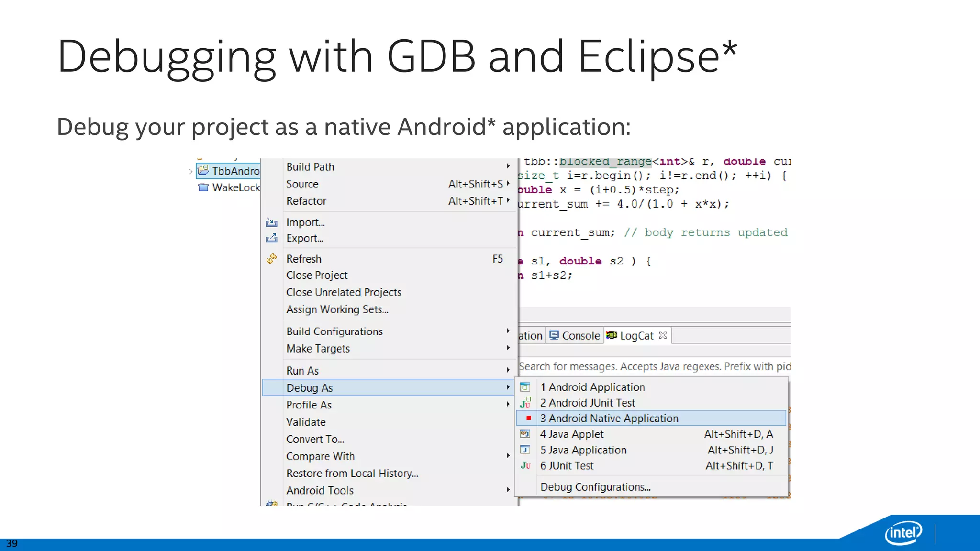Screen dimensions: 980x551
Task: Close the LogCat tab
Action: point(663,335)
